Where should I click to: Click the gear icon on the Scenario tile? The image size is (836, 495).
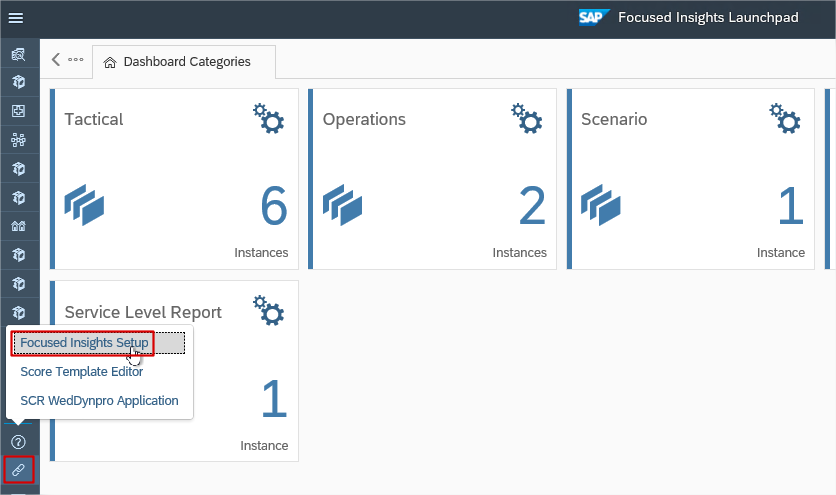click(784, 118)
